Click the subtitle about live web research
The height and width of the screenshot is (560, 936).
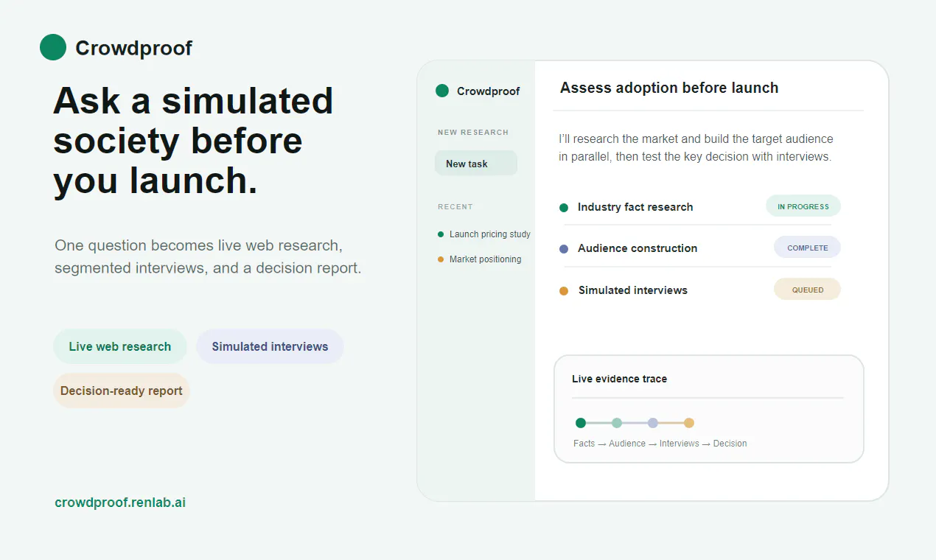click(x=208, y=256)
